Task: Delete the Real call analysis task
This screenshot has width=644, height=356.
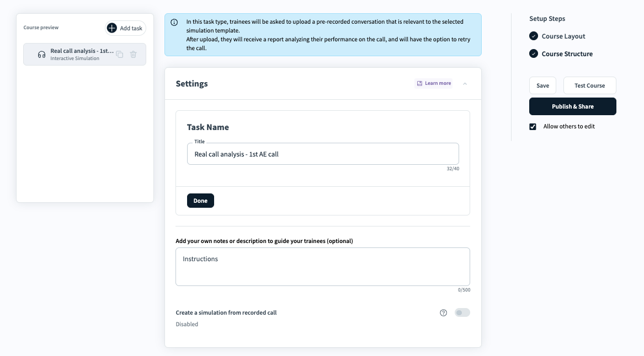Action: [133, 55]
